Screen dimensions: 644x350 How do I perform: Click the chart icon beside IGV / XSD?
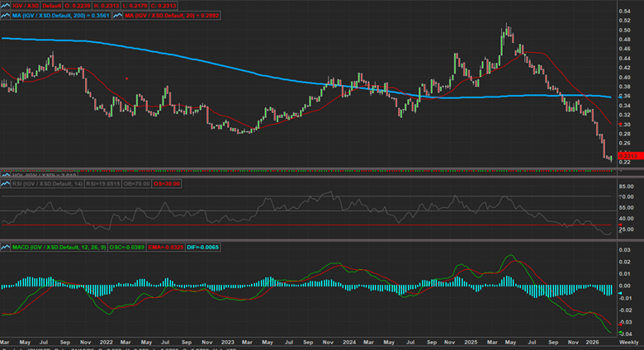[6, 4]
